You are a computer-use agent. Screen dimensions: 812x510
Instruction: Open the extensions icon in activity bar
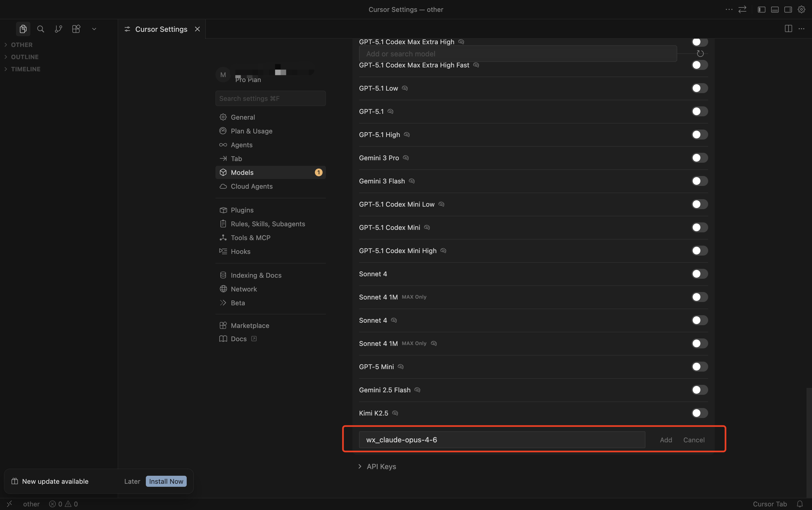[x=76, y=29]
